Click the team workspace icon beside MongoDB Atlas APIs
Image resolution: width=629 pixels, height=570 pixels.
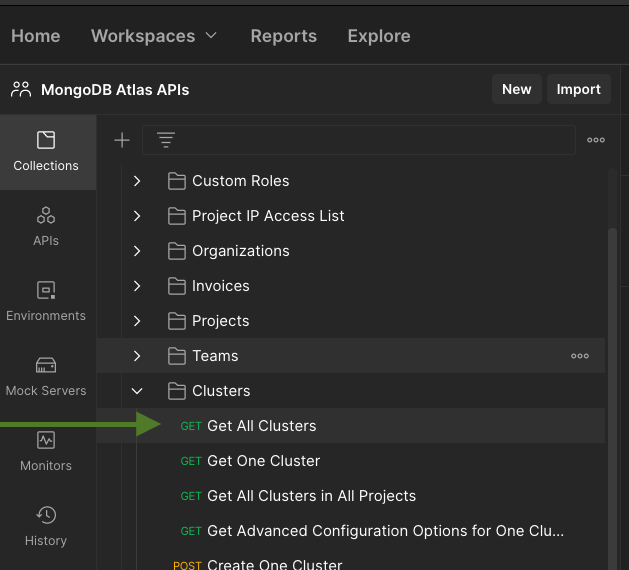click(x=21, y=89)
